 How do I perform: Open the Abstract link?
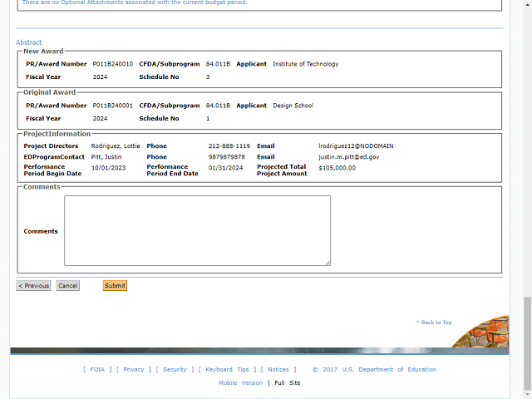[x=29, y=42]
